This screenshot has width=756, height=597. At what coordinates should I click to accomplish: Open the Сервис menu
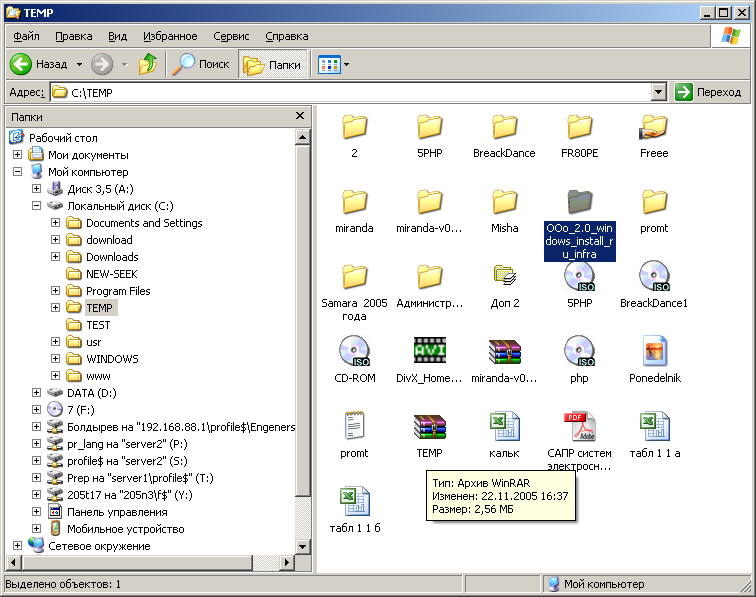[232, 36]
